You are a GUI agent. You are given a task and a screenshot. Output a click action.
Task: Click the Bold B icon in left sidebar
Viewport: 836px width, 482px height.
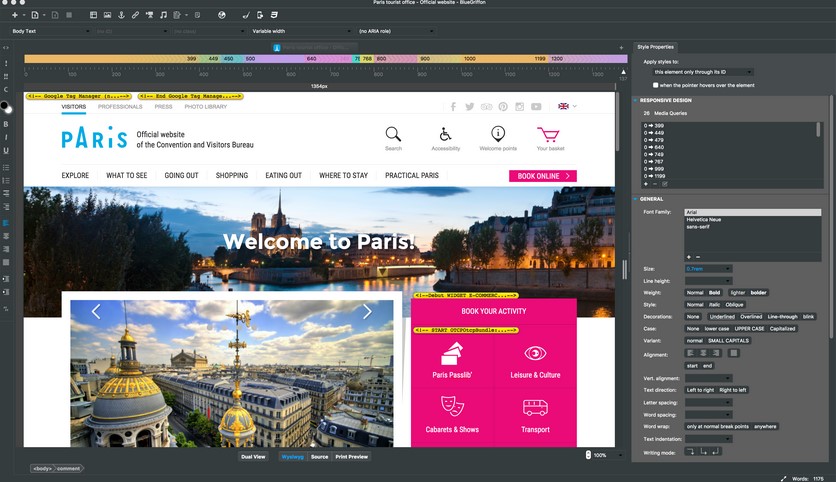coord(6,124)
